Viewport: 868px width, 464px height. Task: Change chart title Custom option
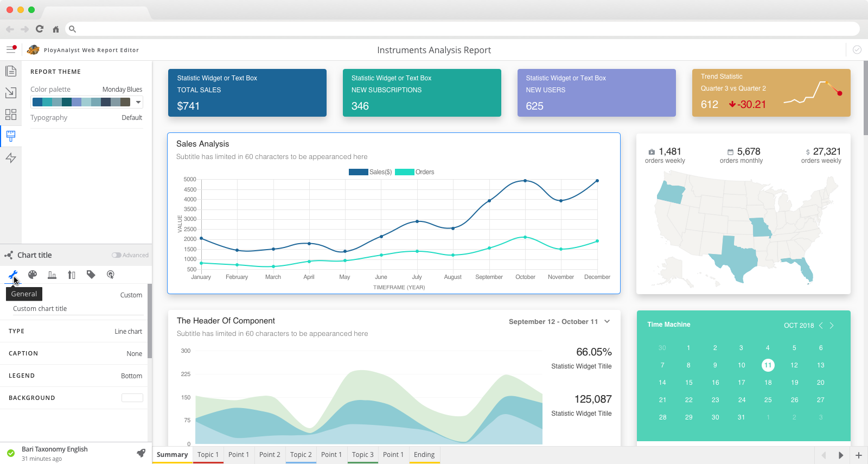click(x=131, y=295)
